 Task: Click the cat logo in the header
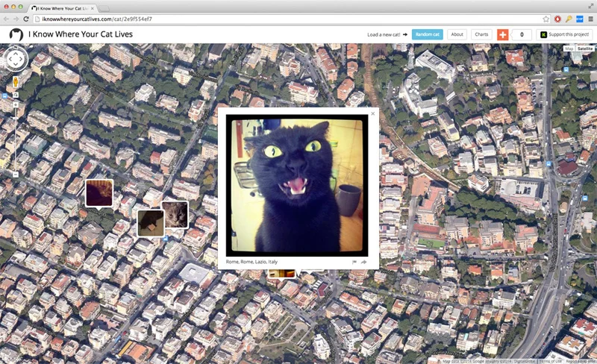[16, 34]
